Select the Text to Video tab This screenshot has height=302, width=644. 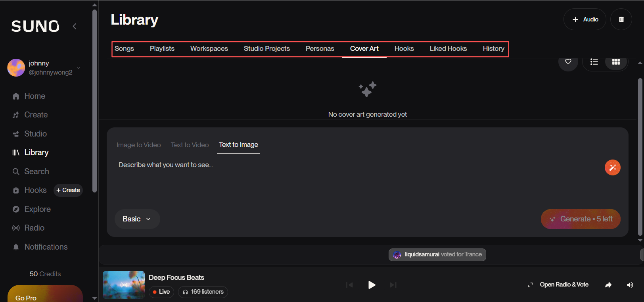point(190,145)
